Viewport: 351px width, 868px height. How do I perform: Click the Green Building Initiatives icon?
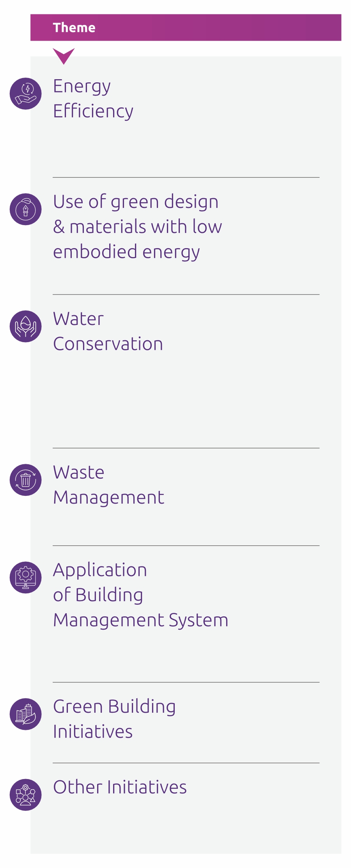[x=26, y=714]
